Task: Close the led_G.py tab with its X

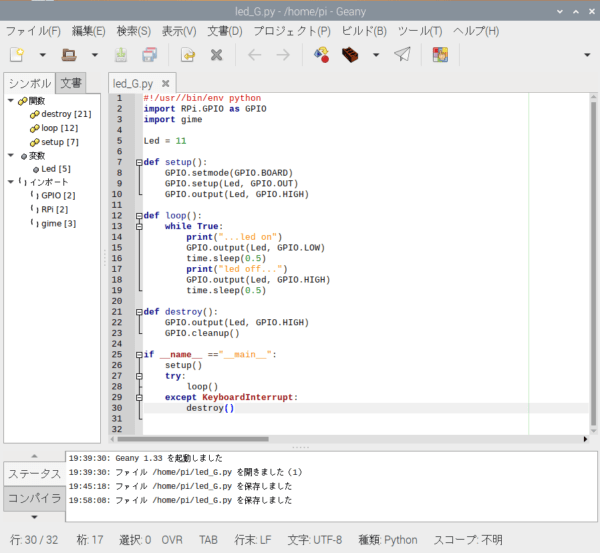Action: pyautogui.click(x=165, y=83)
